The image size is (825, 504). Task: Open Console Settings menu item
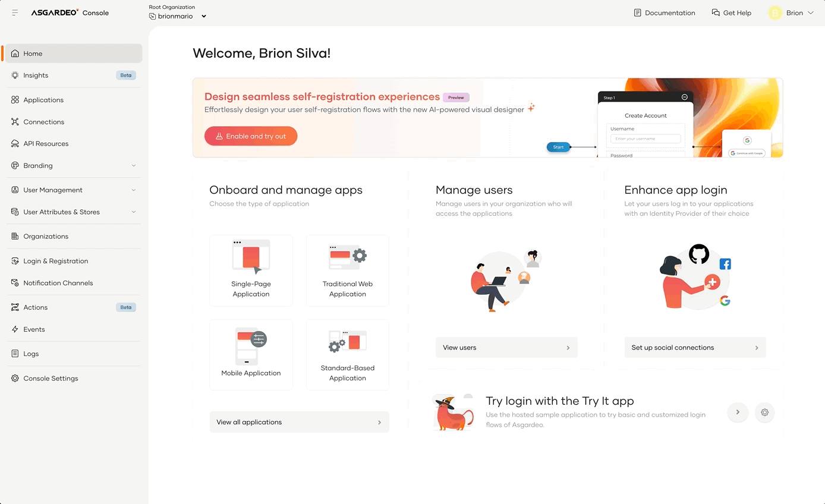pyautogui.click(x=74, y=379)
